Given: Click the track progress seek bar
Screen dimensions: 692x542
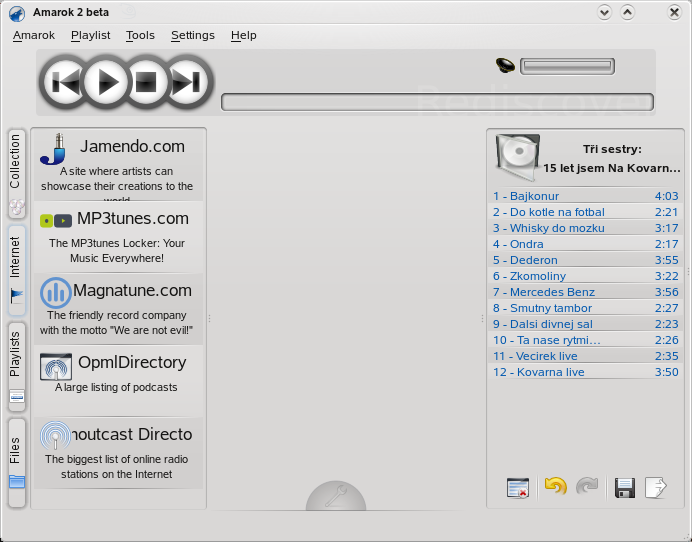Looking at the screenshot, I should [x=437, y=102].
